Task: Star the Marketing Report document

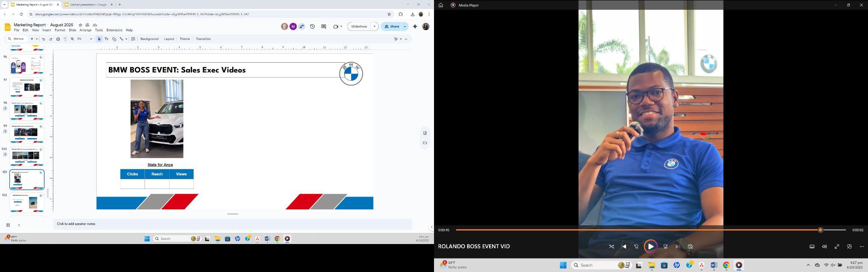Action: pyautogui.click(x=80, y=25)
